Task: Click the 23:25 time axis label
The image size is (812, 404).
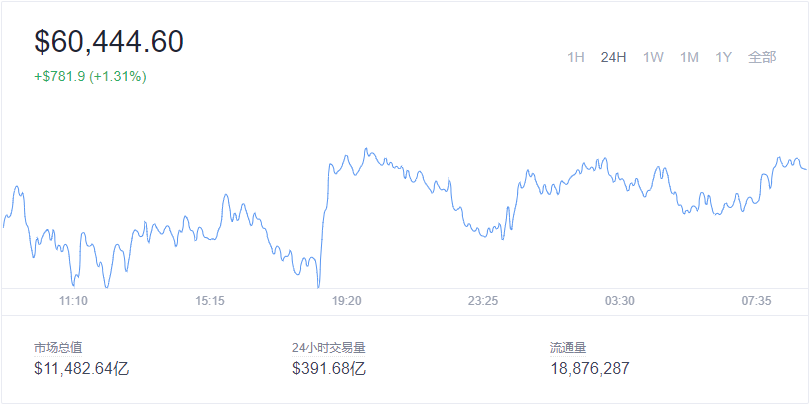Action: (483, 301)
